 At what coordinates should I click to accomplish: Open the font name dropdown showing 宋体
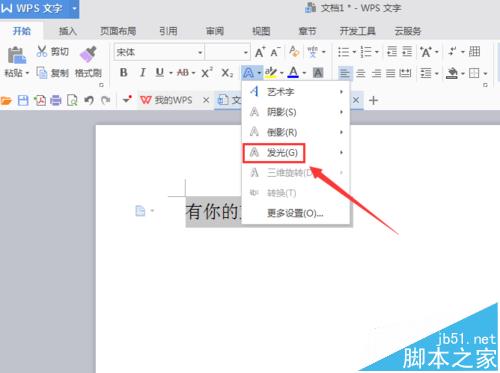(x=159, y=52)
